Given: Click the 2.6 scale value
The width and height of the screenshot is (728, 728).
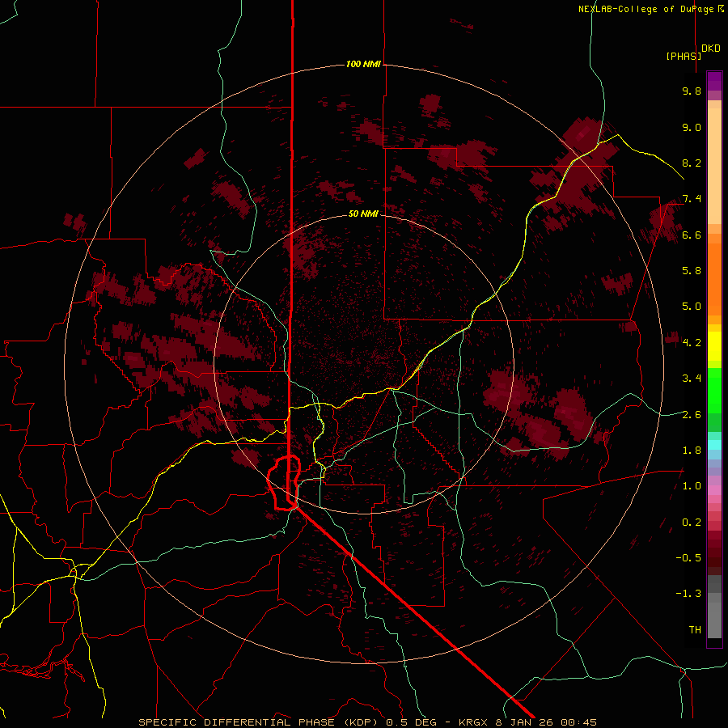Looking at the screenshot, I should (x=692, y=415).
